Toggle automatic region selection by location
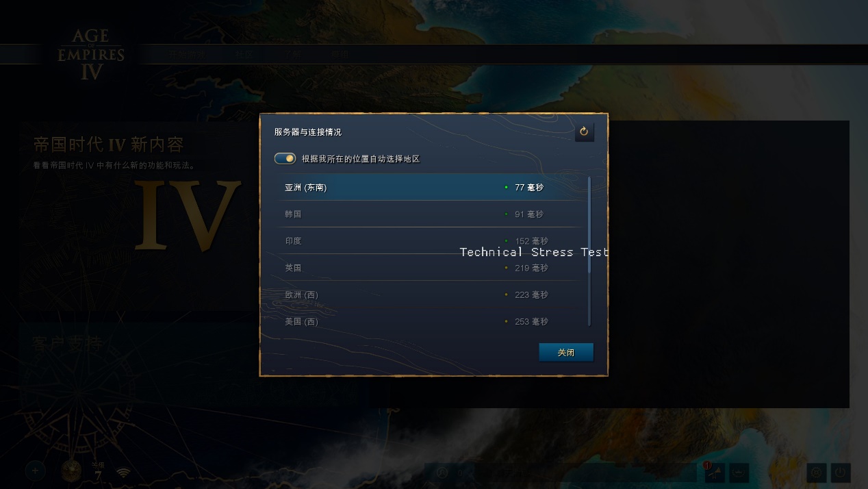 [285, 158]
